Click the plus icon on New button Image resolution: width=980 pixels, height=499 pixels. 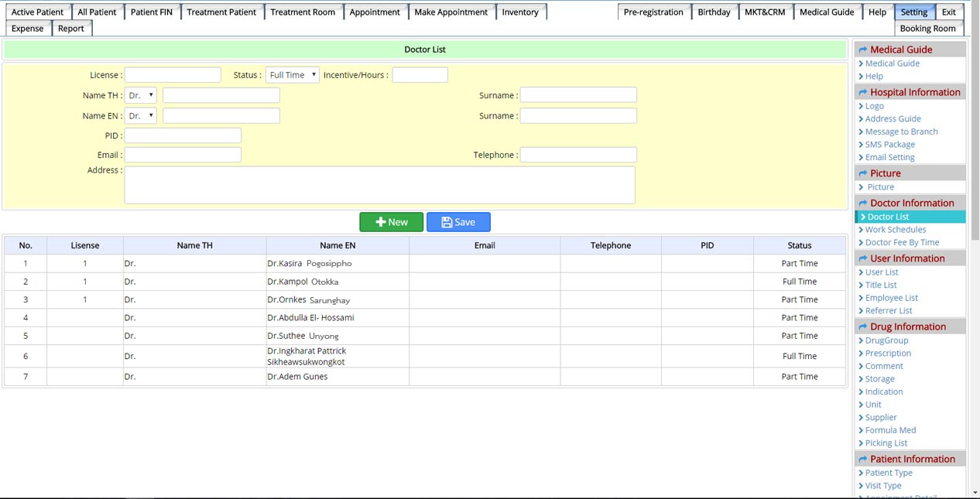[380, 222]
